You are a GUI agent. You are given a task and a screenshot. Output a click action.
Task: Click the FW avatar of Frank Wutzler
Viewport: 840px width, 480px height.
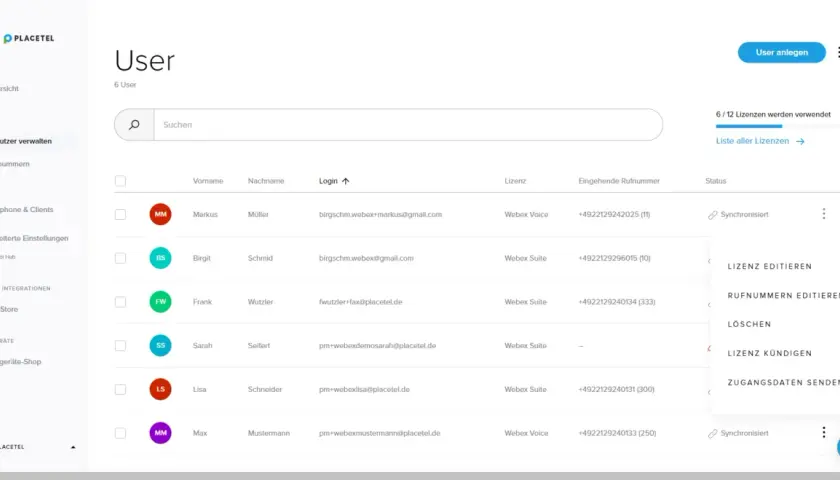click(160, 302)
